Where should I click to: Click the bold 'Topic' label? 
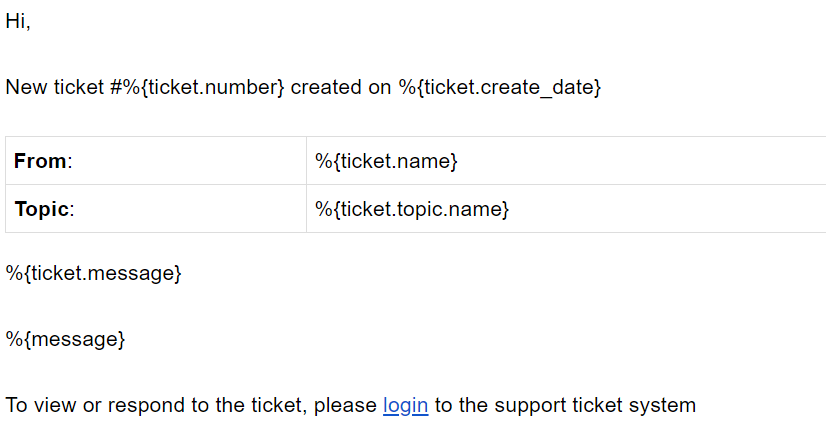(42, 209)
